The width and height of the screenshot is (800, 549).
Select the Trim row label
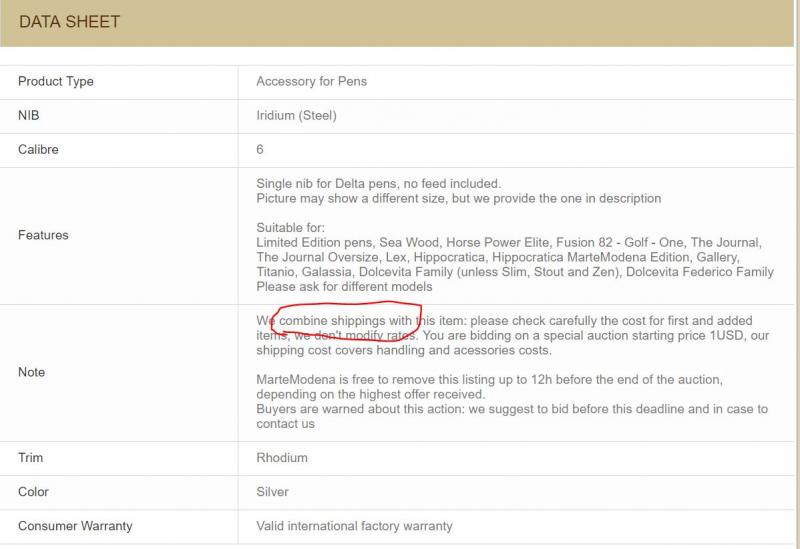(30, 458)
